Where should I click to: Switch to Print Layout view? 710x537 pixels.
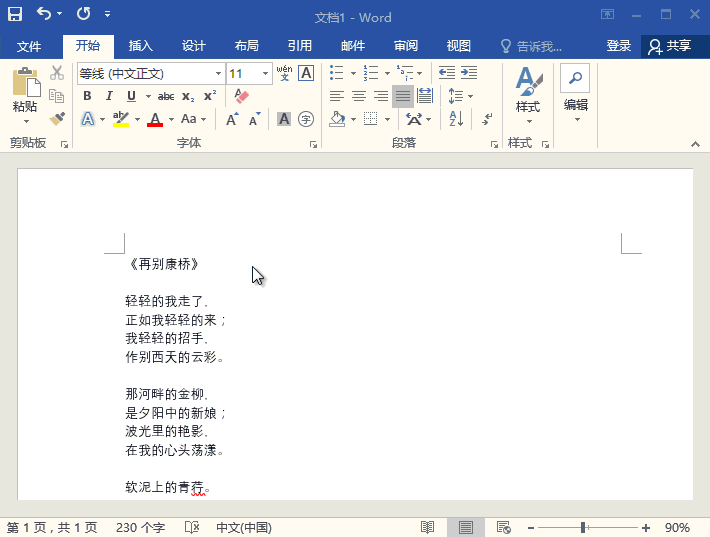tap(465, 527)
